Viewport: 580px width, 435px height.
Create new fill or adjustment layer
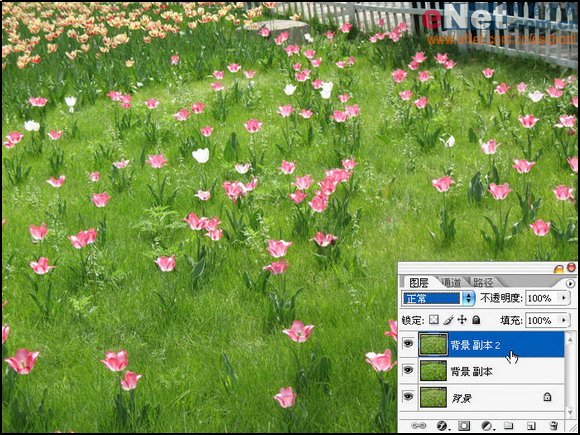(x=487, y=426)
